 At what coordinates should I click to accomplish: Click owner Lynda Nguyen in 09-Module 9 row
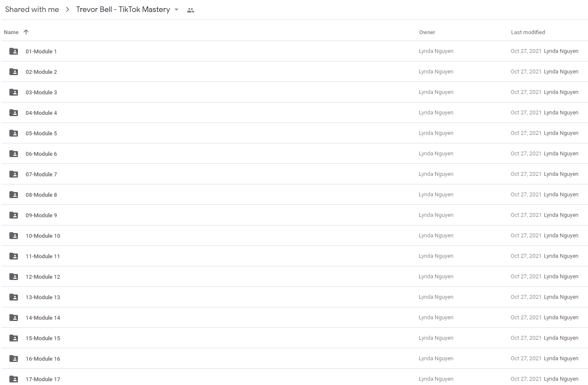436,215
